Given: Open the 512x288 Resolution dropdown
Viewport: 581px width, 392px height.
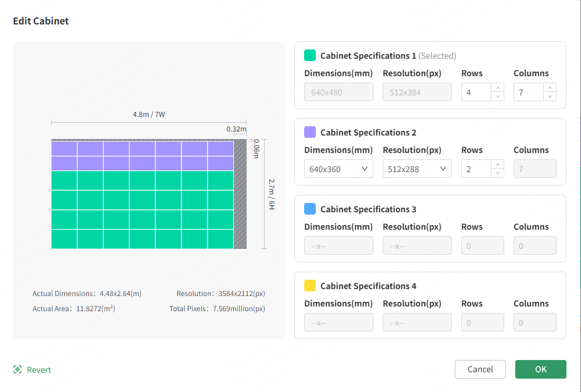Looking at the screenshot, I should (417, 169).
